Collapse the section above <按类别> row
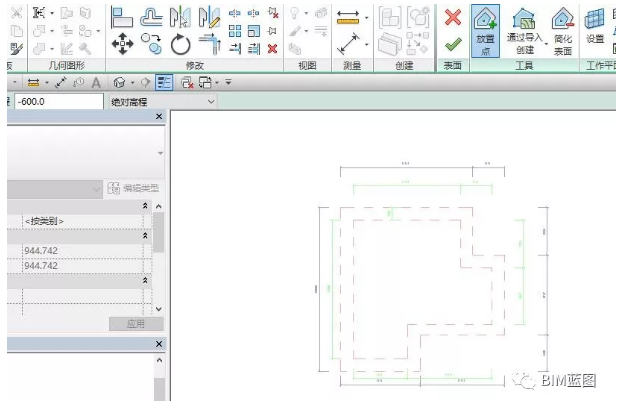This screenshot has width=620, height=401. (145, 206)
